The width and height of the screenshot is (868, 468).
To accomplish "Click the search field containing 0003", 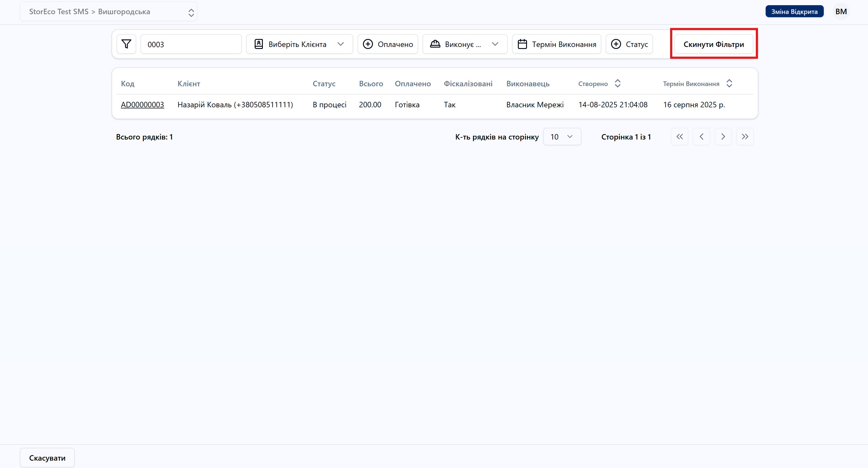I will 191,44.
